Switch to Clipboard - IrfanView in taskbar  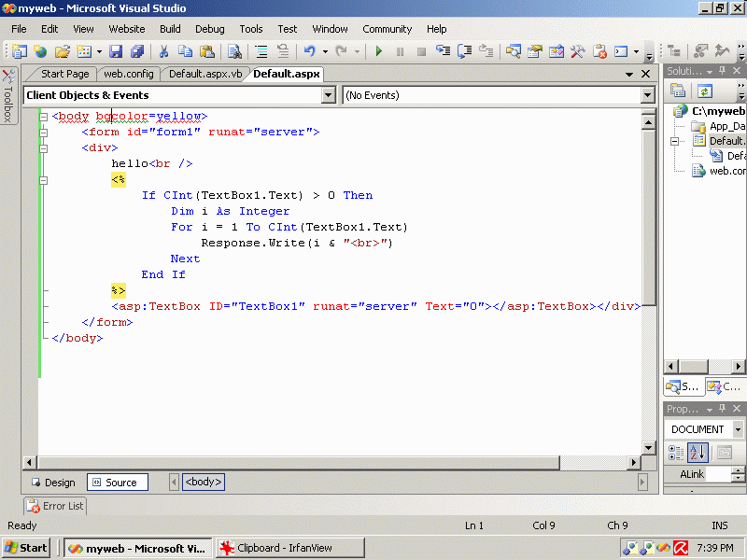[x=289, y=548]
